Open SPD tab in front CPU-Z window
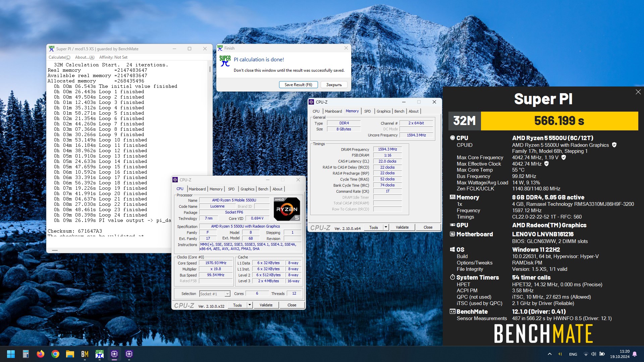The image size is (644, 362). tap(231, 189)
